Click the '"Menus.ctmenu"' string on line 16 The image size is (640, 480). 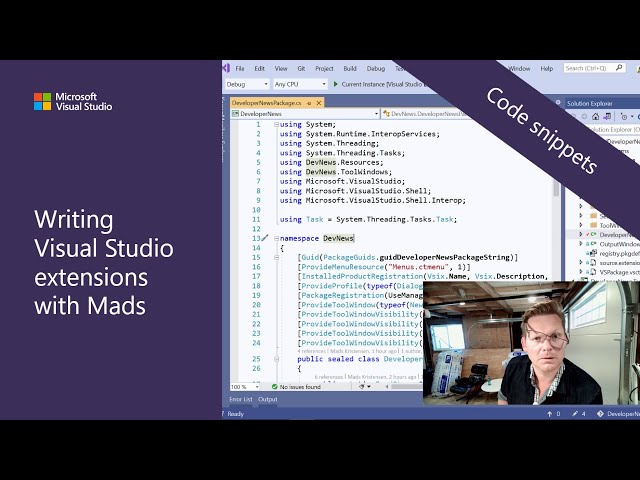point(418,267)
